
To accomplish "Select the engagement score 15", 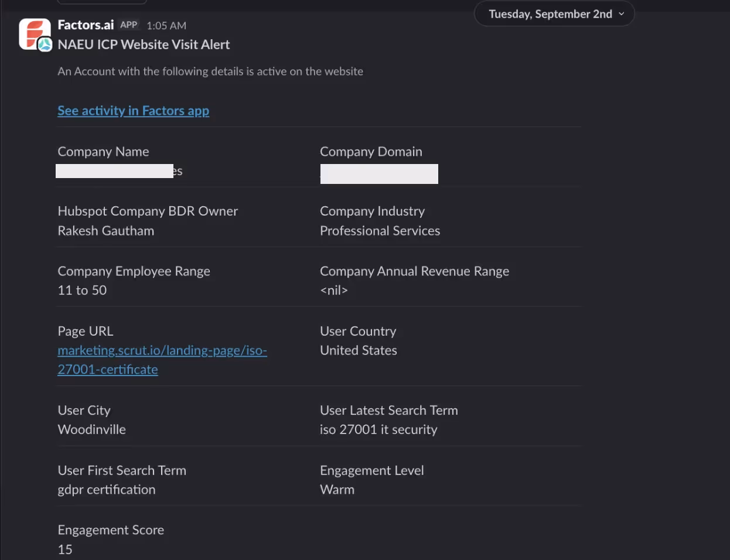I will tap(65, 549).
